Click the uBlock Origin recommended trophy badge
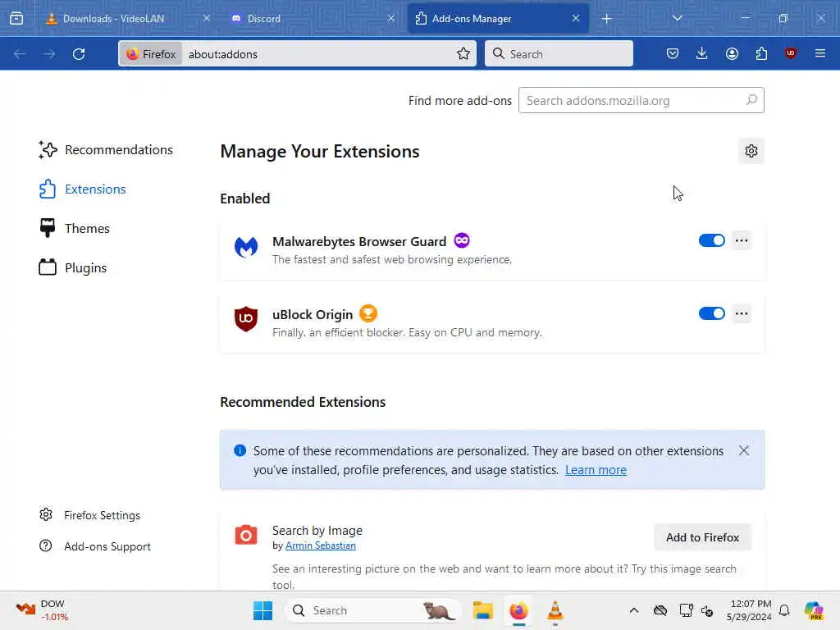Image resolution: width=840 pixels, height=630 pixels. point(368,313)
